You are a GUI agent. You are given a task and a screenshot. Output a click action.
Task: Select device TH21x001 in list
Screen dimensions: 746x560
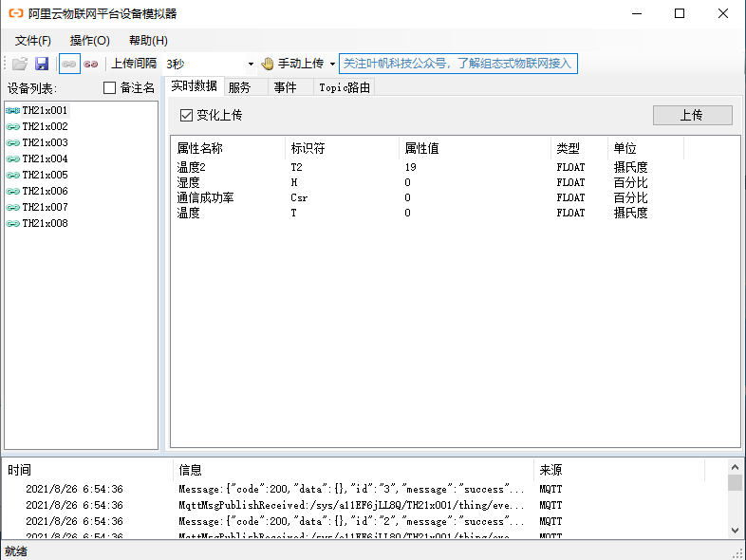tap(45, 110)
